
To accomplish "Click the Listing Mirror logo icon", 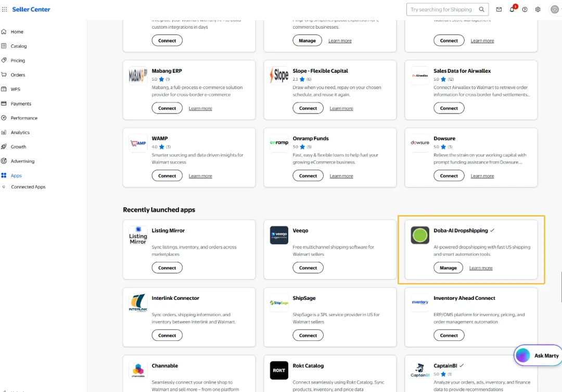I will pos(138,235).
